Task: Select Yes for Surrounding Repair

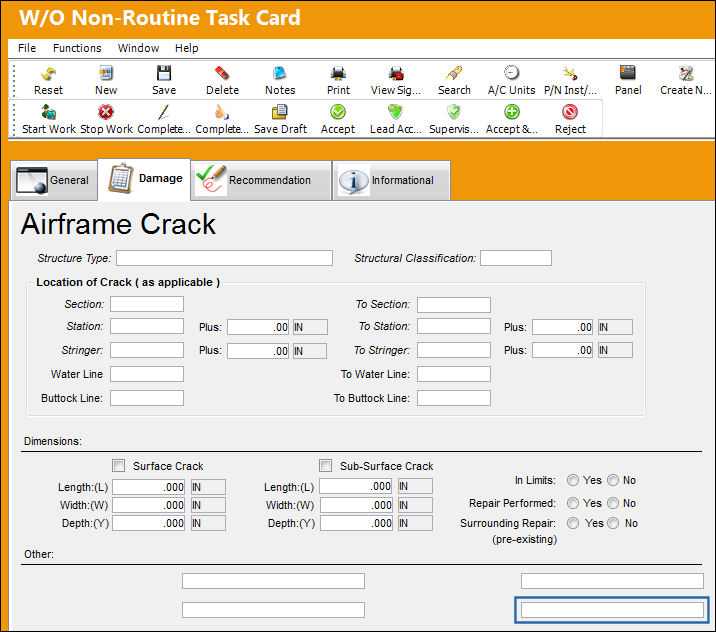Action: [x=573, y=523]
